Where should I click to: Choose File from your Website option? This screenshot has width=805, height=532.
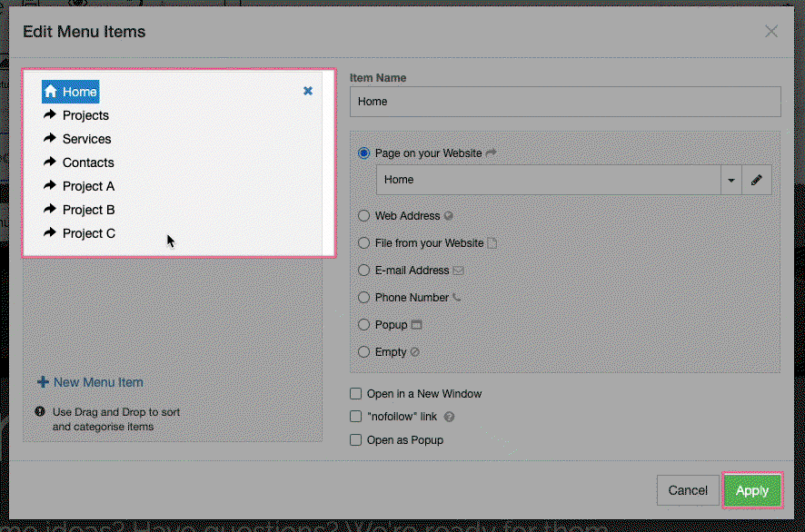(x=363, y=242)
